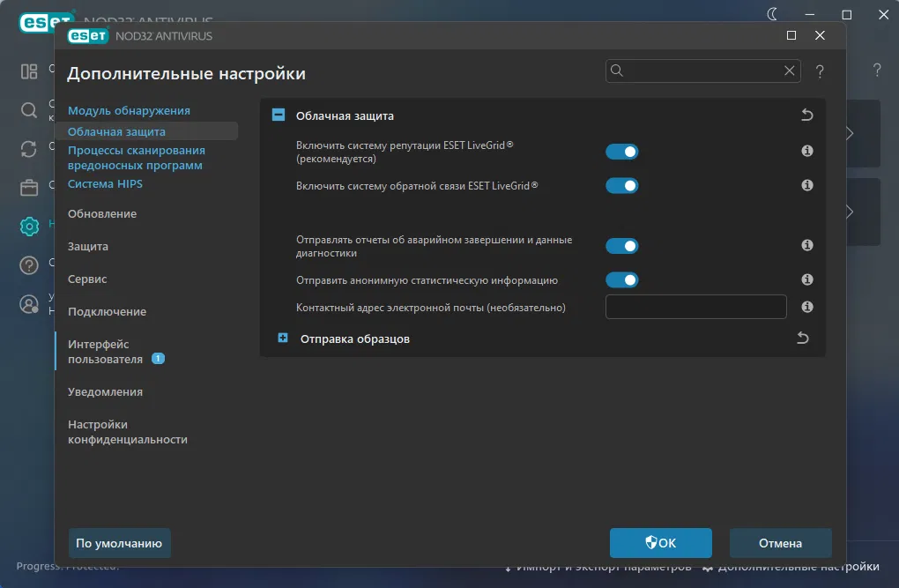Open Интерфейс пользователя settings category
The width and height of the screenshot is (899, 588).
coord(105,352)
